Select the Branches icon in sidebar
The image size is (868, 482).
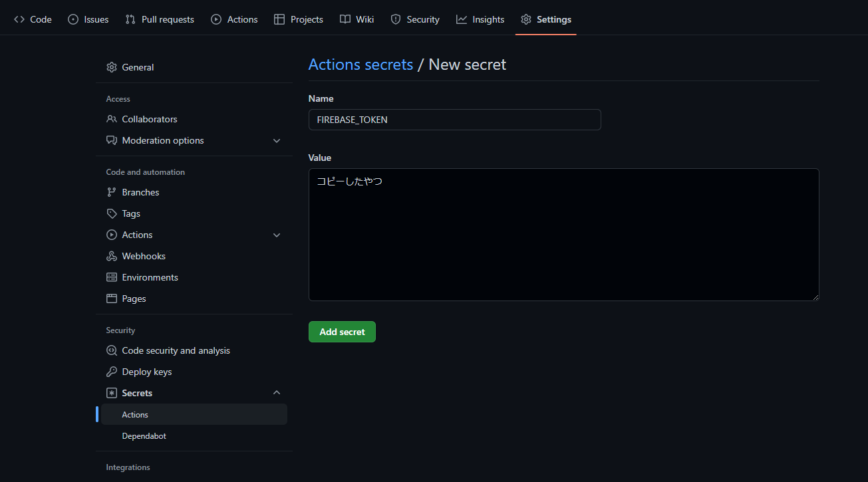pos(112,192)
